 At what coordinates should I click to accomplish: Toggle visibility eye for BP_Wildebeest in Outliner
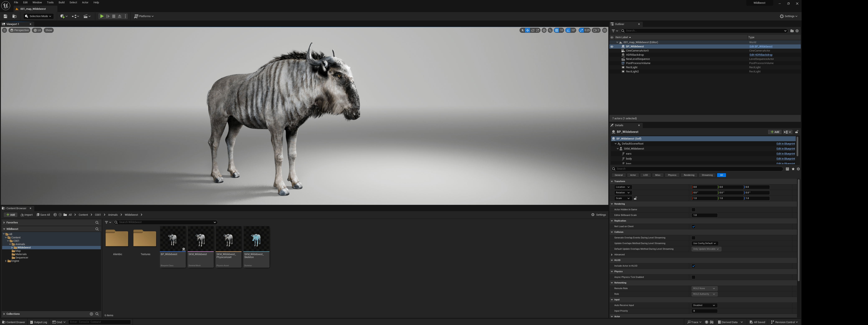[x=612, y=47]
